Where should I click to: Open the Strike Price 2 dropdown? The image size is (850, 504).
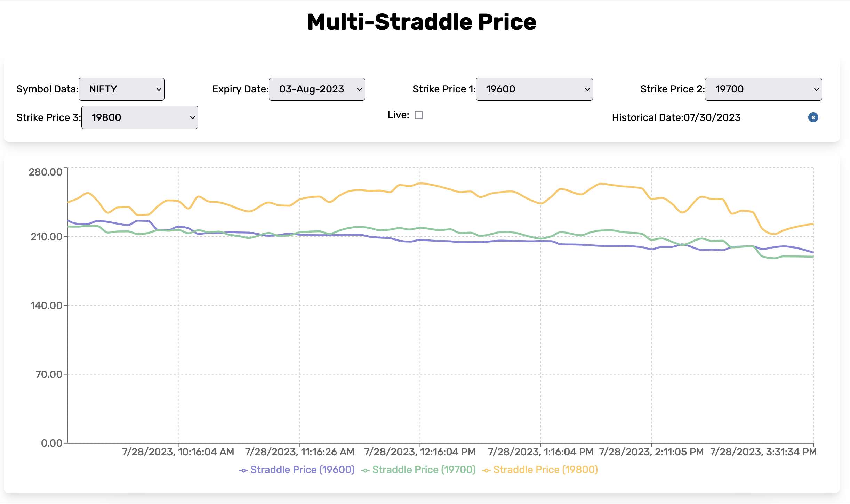click(x=763, y=89)
